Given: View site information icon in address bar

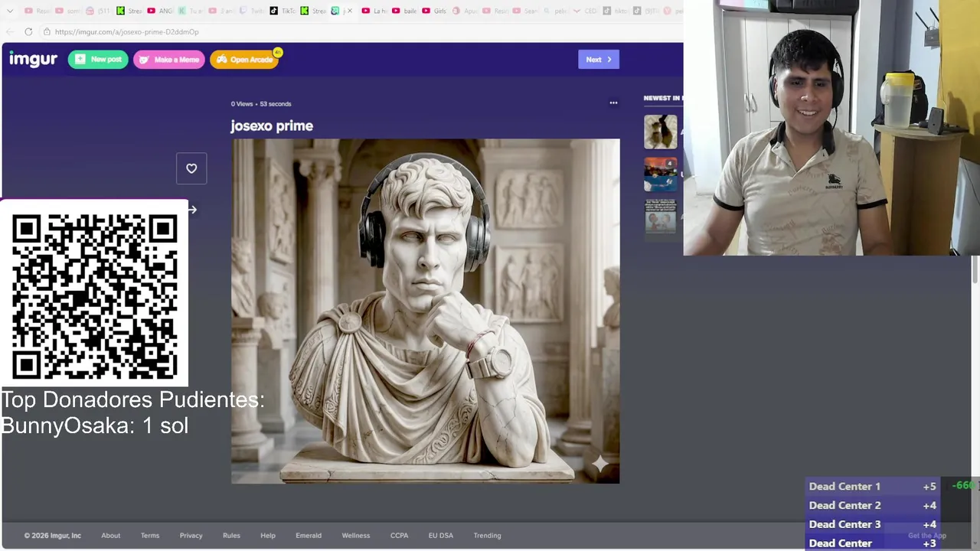Looking at the screenshot, I should (47, 31).
